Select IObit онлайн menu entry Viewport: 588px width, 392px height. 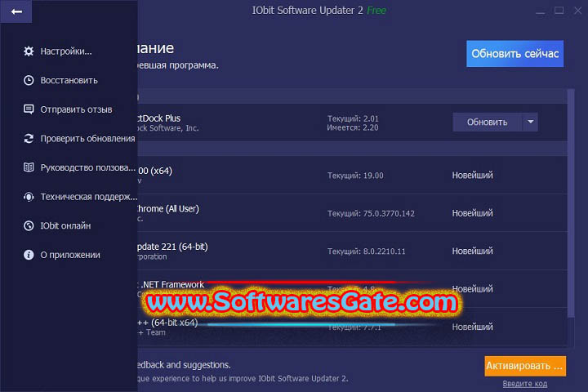coord(65,226)
